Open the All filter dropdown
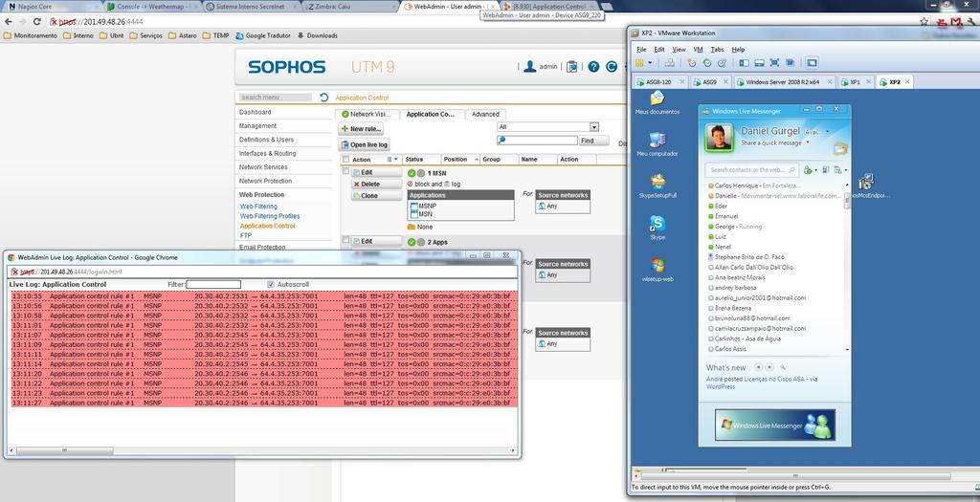Image resolution: width=980 pixels, height=502 pixels. (547, 127)
